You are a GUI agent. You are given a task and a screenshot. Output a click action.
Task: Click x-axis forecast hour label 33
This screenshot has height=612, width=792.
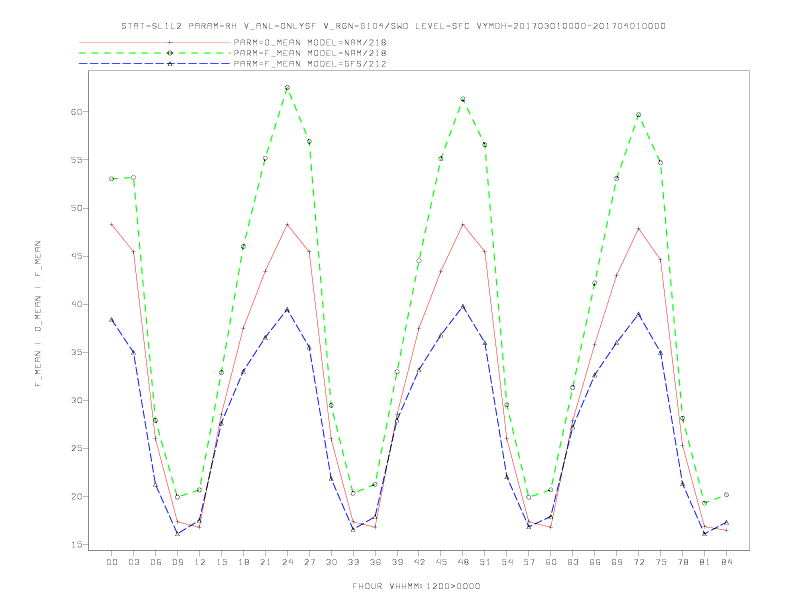click(353, 562)
